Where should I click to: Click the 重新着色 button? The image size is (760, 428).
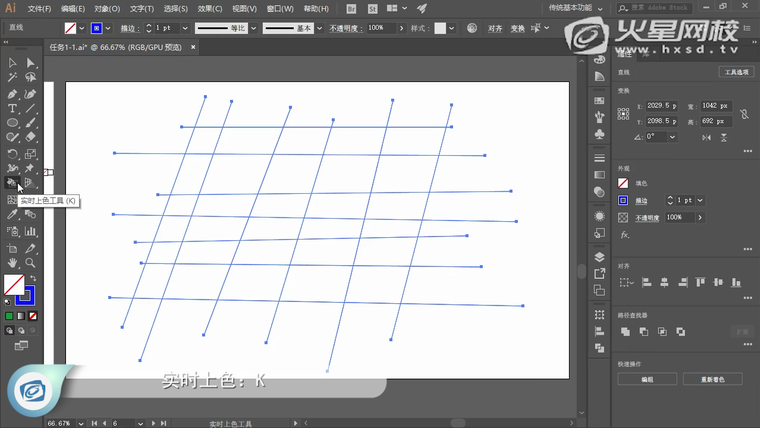pos(712,379)
